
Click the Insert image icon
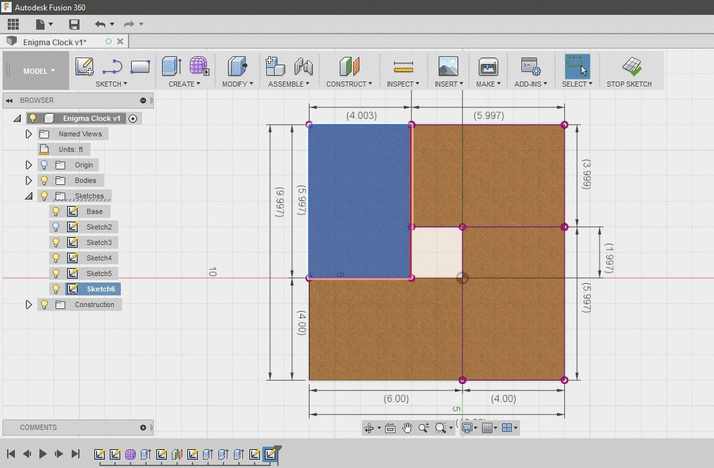[448, 66]
